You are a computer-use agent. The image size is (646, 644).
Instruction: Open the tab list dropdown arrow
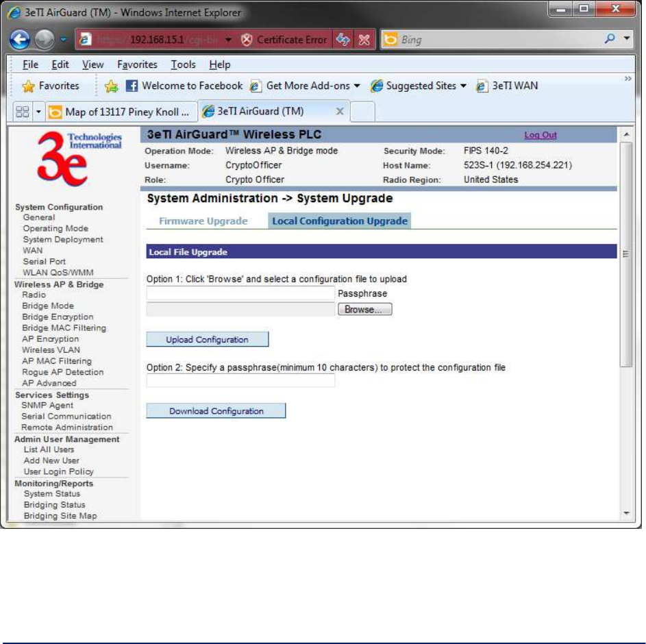point(38,112)
